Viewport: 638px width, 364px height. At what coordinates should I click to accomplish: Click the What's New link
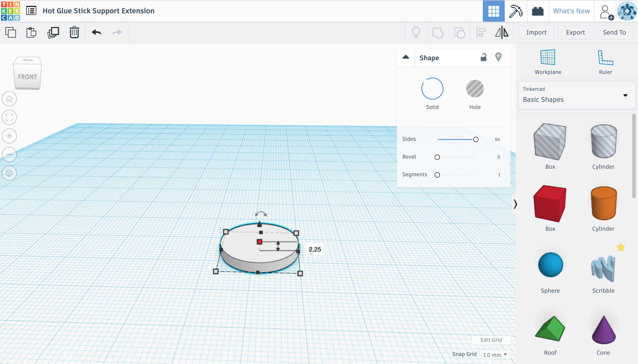click(x=571, y=11)
